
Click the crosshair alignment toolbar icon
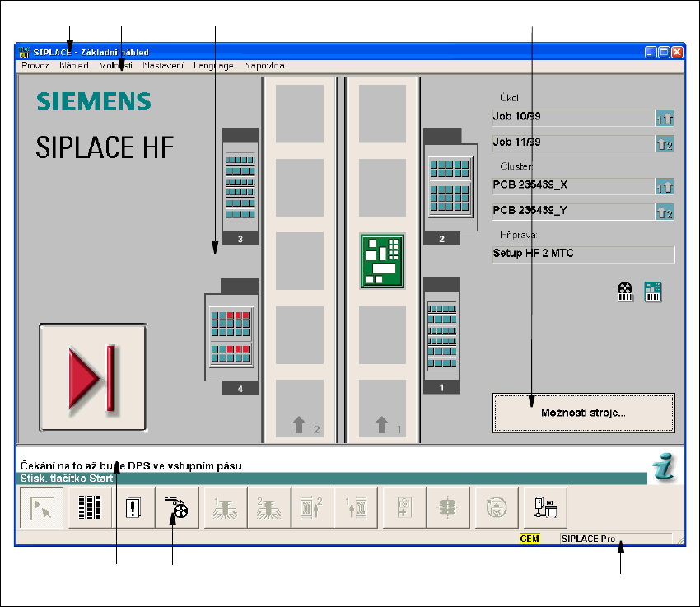tap(448, 507)
